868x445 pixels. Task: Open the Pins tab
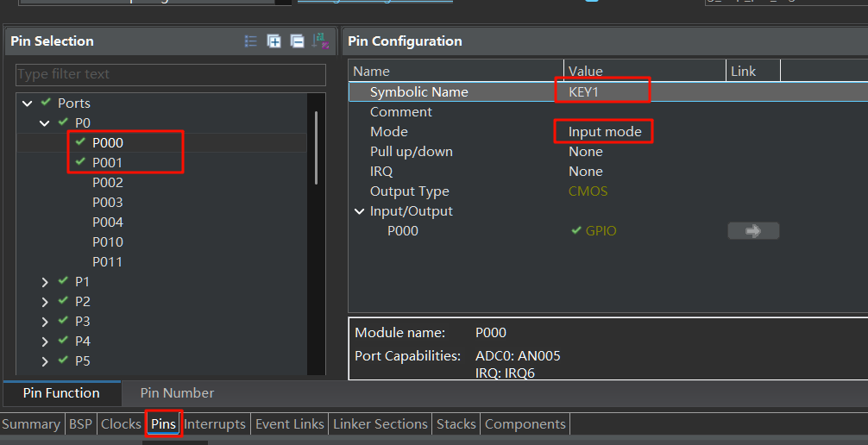coord(163,424)
